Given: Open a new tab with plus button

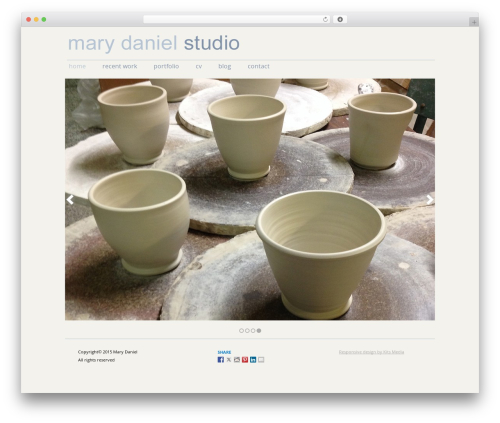Looking at the screenshot, I should point(474,22).
